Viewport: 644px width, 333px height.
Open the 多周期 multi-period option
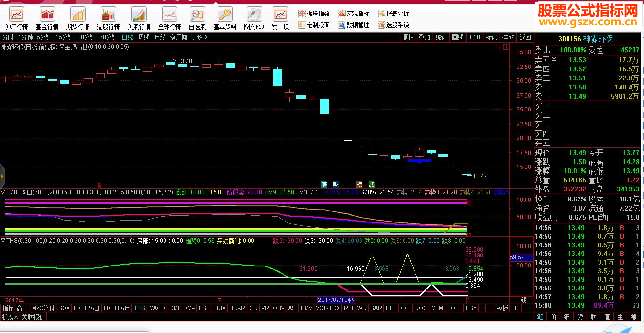[178, 37]
